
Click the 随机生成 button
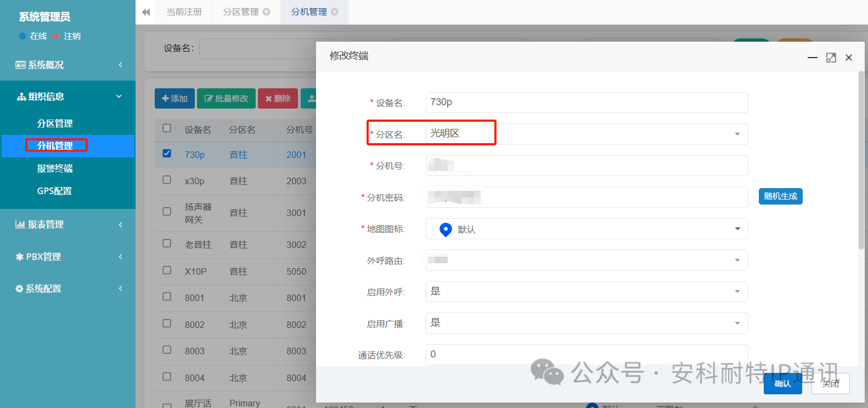pyautogui.click(x=780, y=196)
